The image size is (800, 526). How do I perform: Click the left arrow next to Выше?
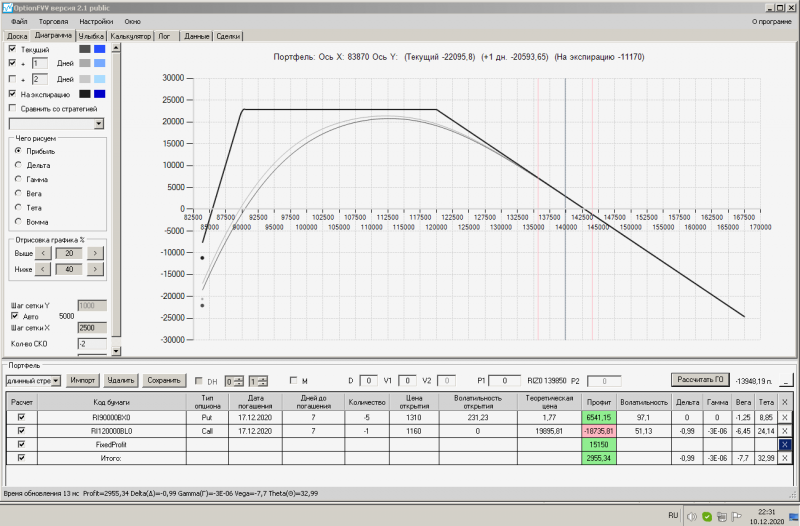pyautogui.click(x=43, y=253)
